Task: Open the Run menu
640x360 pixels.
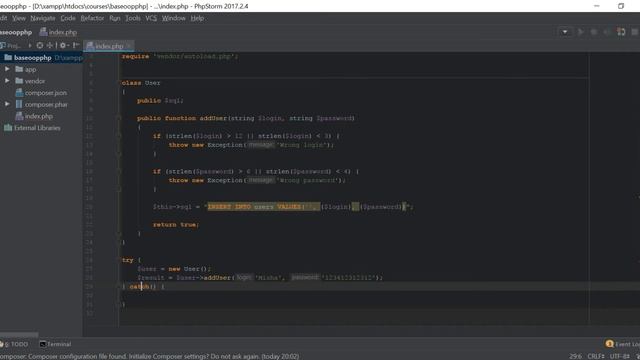Action: point(115,18)
